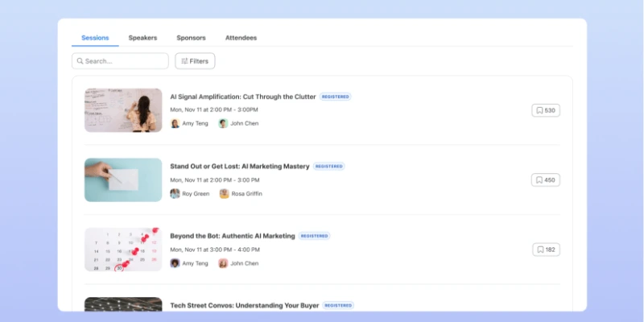The height and width of the screenshot is (322, 644).
Task: Bookmark the Beyond the Bot session
Action: (x=545, y=250)
